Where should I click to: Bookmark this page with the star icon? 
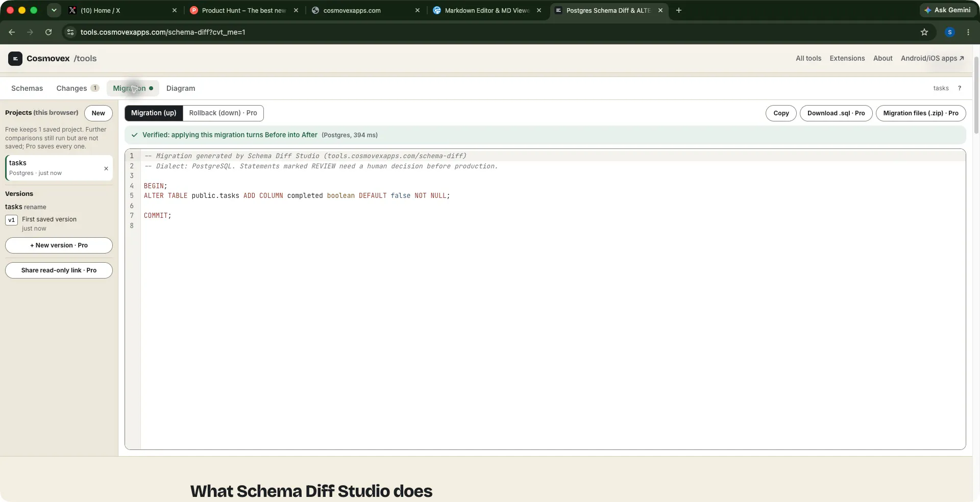point(924,32)
